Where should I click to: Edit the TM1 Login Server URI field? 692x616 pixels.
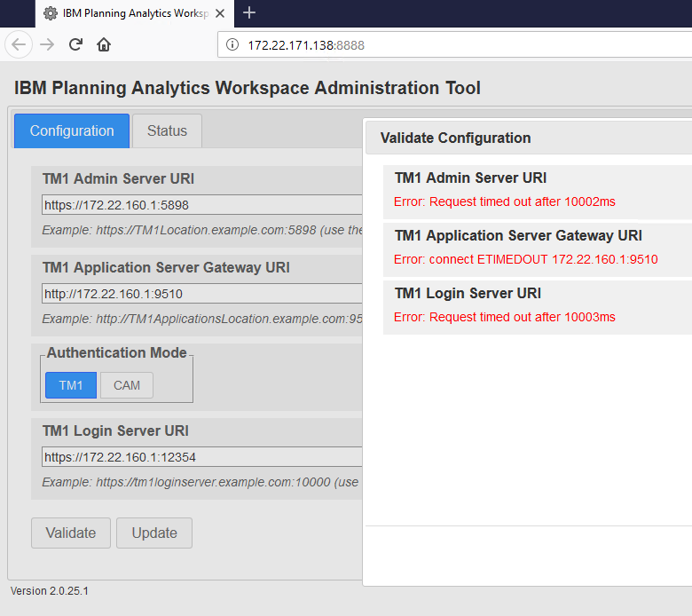pos(202,457)
